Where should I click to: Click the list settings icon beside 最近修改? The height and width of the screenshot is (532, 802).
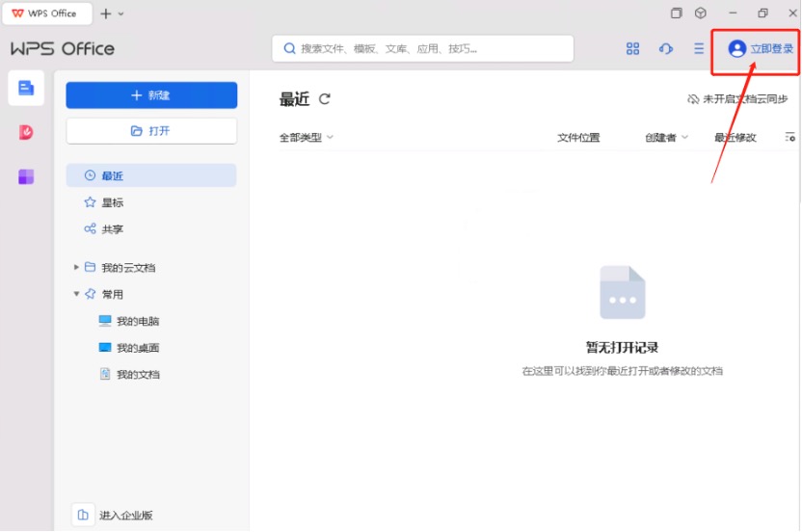[x=790, y=138]
